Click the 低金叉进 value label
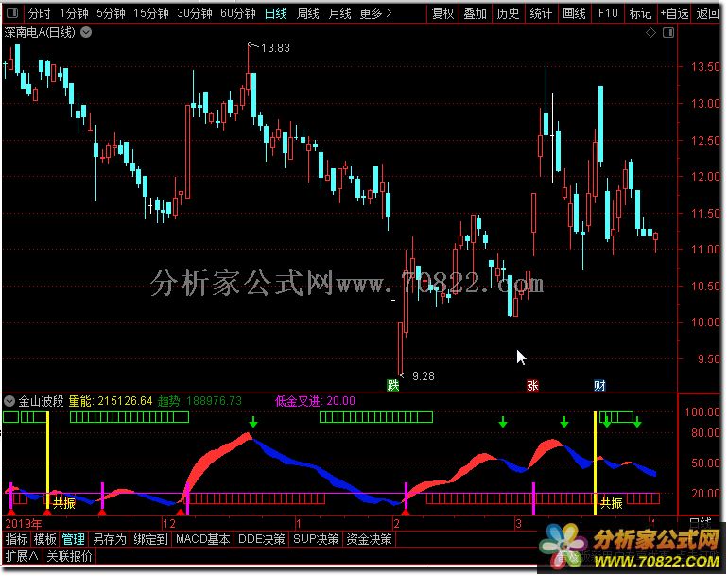The image size is (728, 576). click(315, 401)
